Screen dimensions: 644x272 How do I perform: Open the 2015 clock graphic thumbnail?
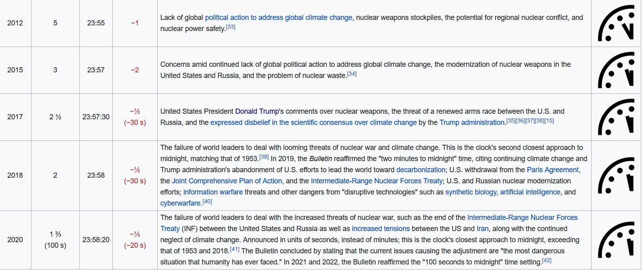click(616, 70)
